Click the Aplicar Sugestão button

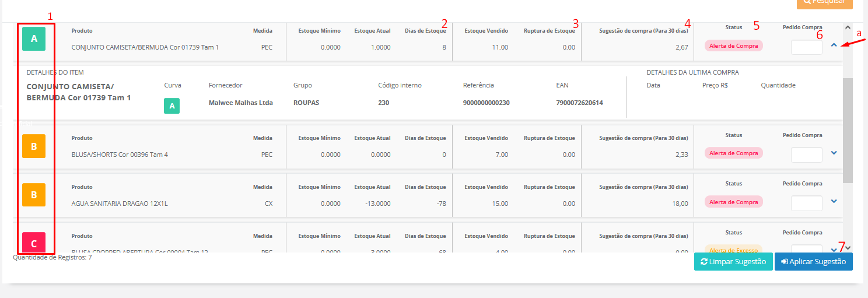click(x=813, y=262)
